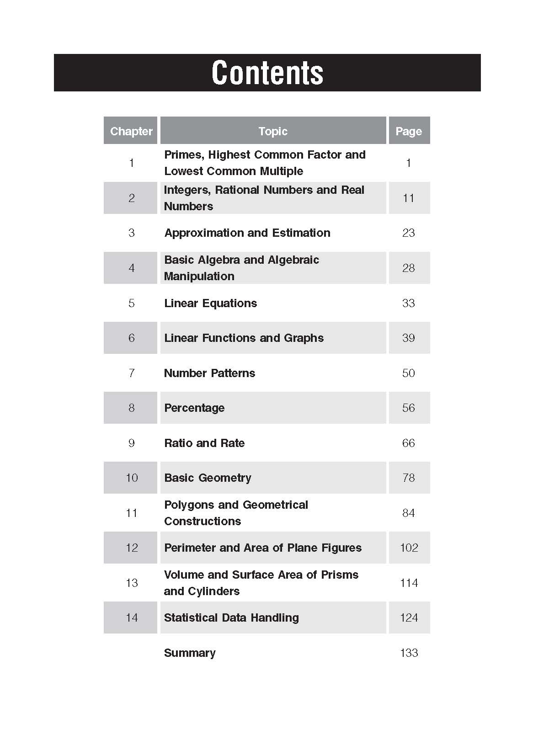Open the Linear Equations chapter
The width and height of the screenshot is (533, 756).
[210, 303]
